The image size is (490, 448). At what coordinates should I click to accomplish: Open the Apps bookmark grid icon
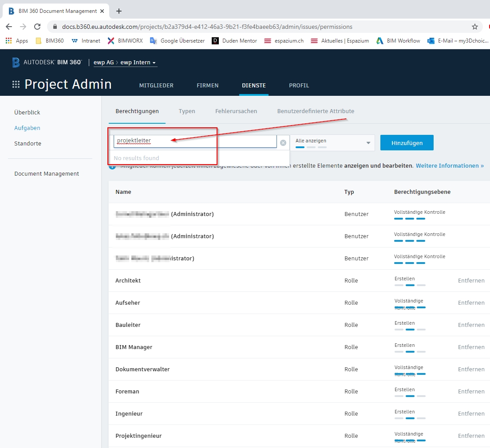pyautogui.click(x=9, y=41)
